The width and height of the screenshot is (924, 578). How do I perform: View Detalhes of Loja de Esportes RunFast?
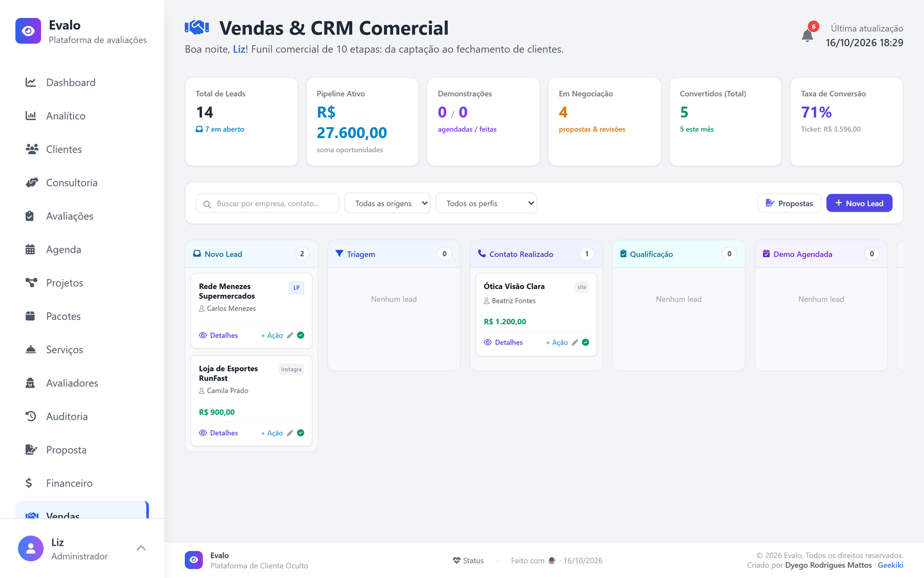(x=218, y=433)
